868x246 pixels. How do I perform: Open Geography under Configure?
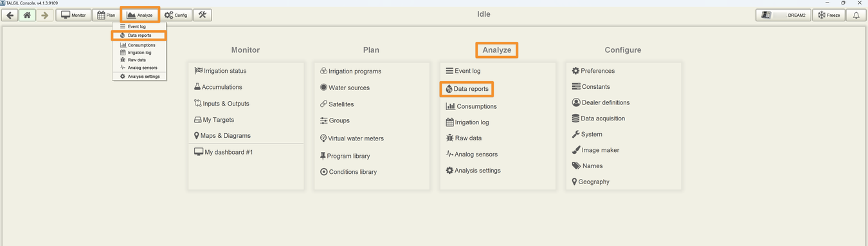590,182
